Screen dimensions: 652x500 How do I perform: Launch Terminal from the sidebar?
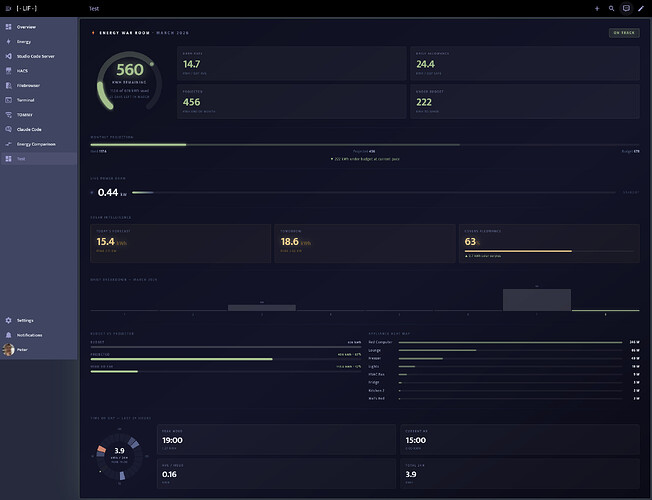click(x=39, y=100)
